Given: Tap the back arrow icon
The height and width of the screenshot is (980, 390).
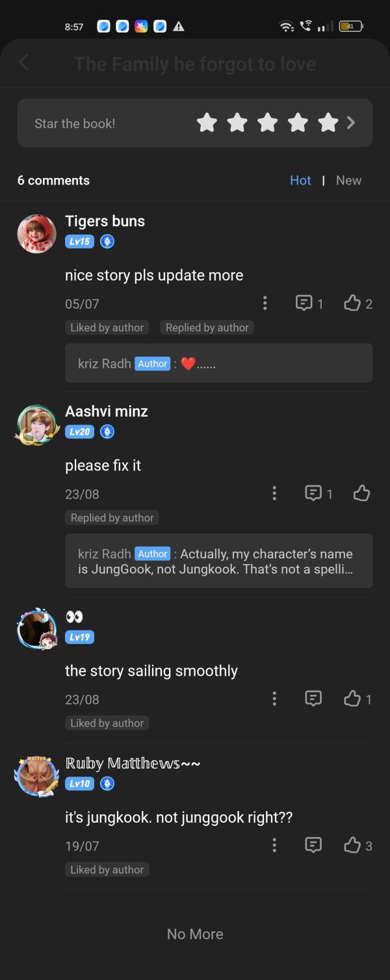Looking at the screenshot, I should (24, 62).
